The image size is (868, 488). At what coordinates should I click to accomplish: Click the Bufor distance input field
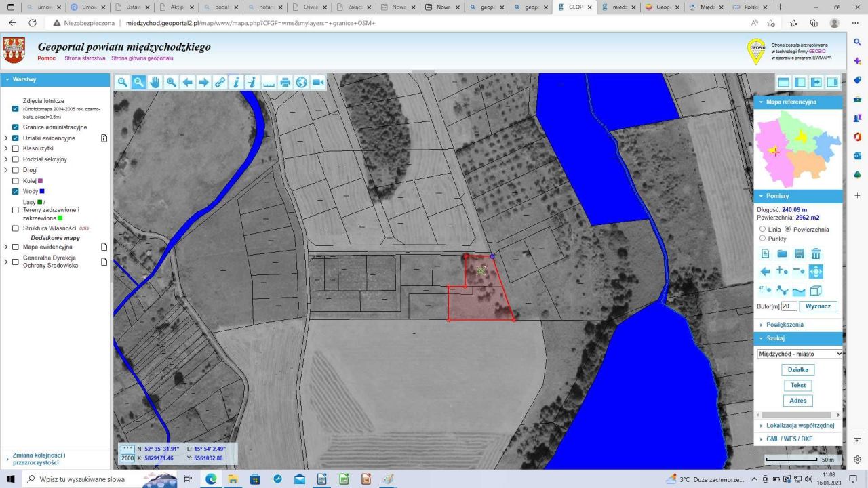[x=788, y=306]
